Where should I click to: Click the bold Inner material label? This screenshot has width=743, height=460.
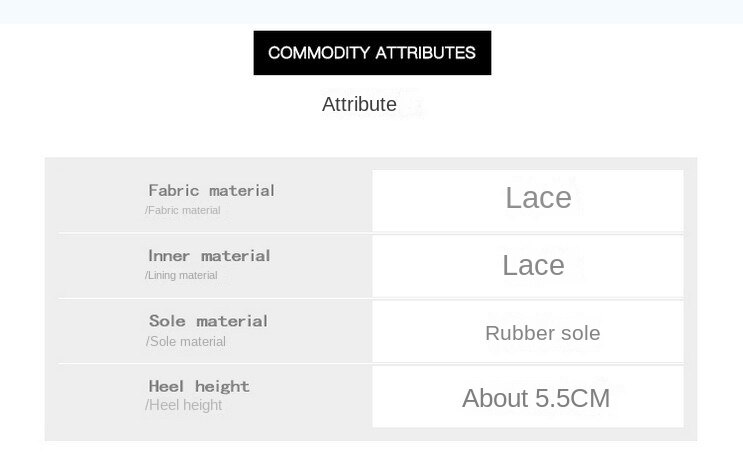pyautogui.click(x=209, y=256)
